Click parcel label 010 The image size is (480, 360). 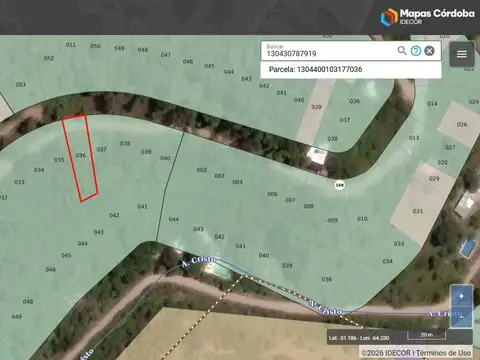[362, 219]
